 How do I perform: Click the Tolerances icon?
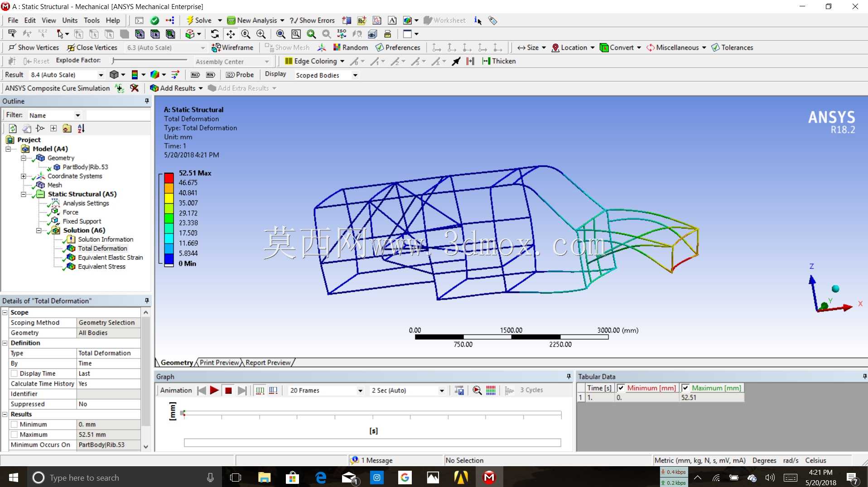733,48
